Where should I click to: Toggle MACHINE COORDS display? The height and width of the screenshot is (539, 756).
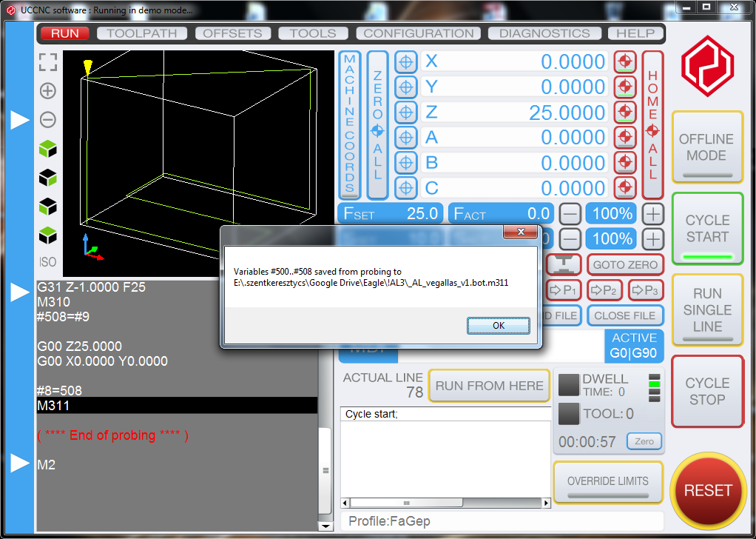tap(350, 125)
